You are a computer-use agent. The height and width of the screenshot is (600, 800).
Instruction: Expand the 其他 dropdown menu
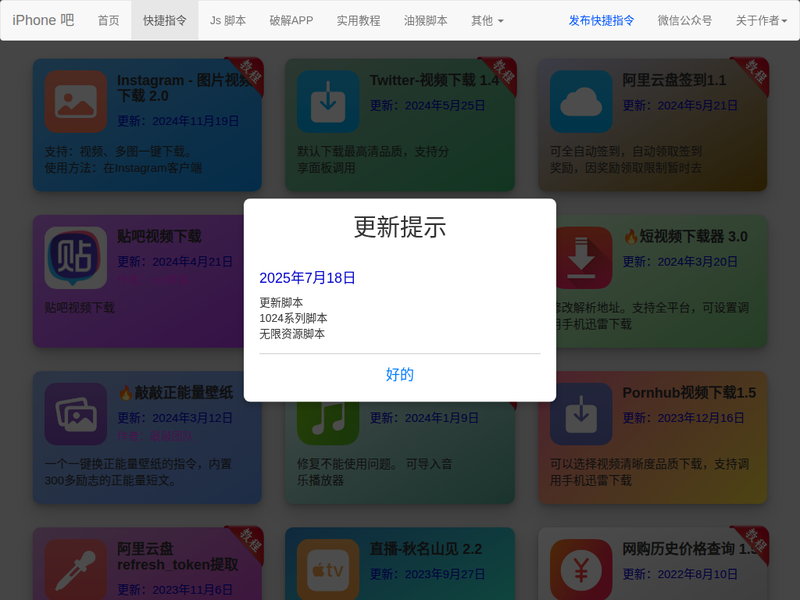tap(487, 20)
